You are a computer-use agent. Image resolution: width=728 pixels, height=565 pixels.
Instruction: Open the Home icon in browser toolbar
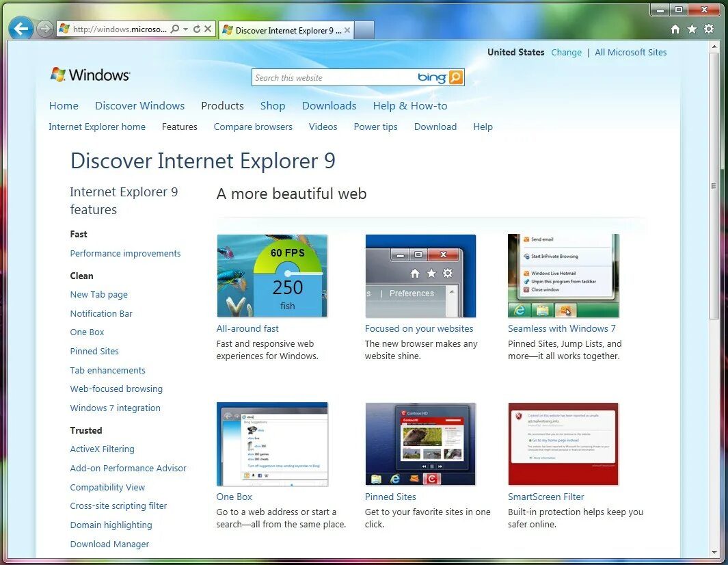click(x=675, y=29)
